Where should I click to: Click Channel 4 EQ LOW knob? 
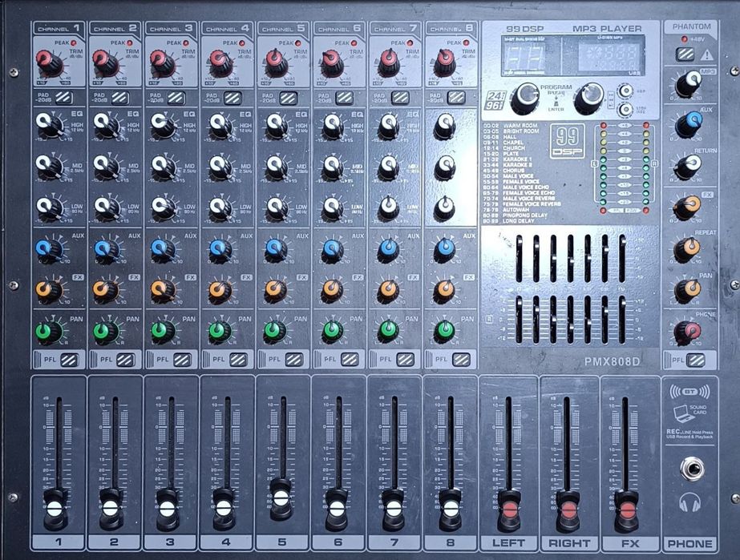click(220, 209)
